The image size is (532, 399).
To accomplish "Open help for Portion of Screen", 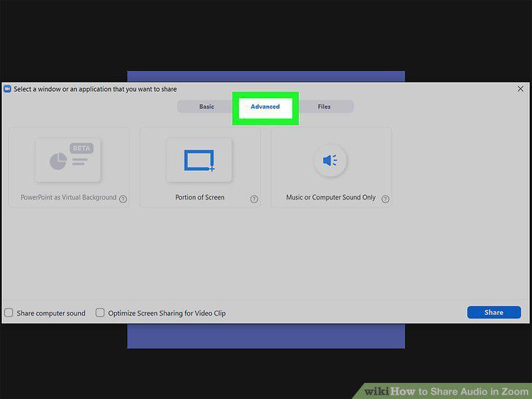I will point(254,199).
